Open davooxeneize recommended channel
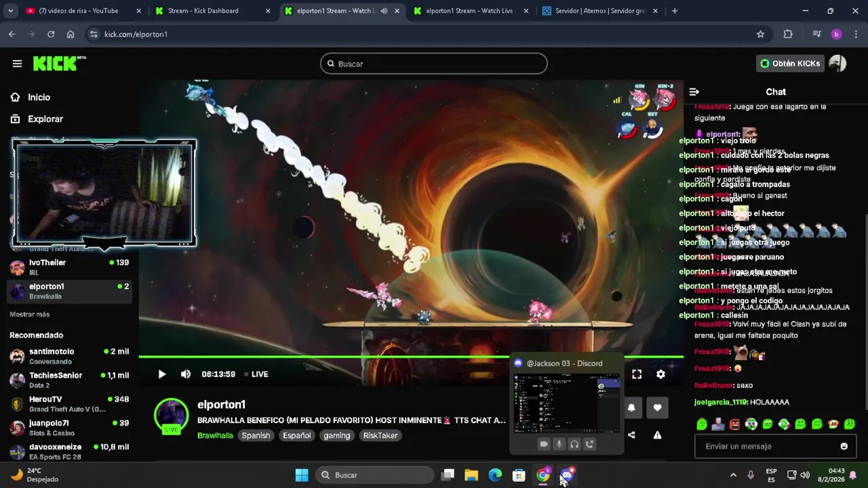The image size is (868, 488). (69, 451)
